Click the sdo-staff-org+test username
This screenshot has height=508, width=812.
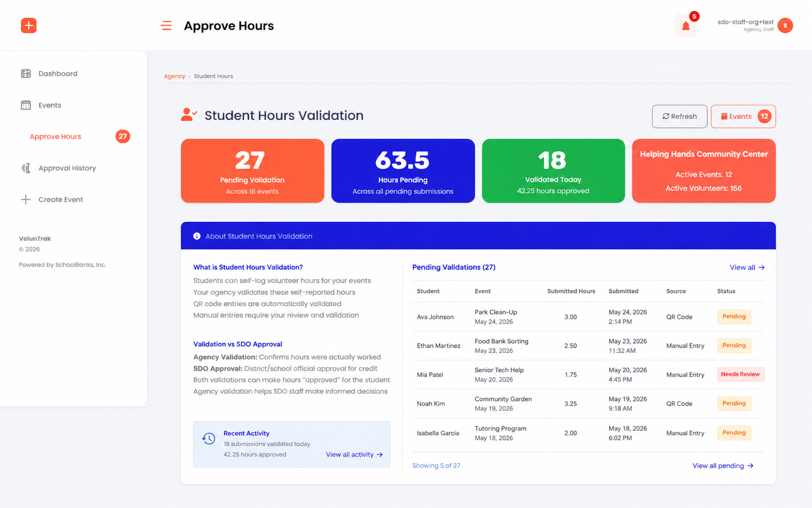point(745,22)
